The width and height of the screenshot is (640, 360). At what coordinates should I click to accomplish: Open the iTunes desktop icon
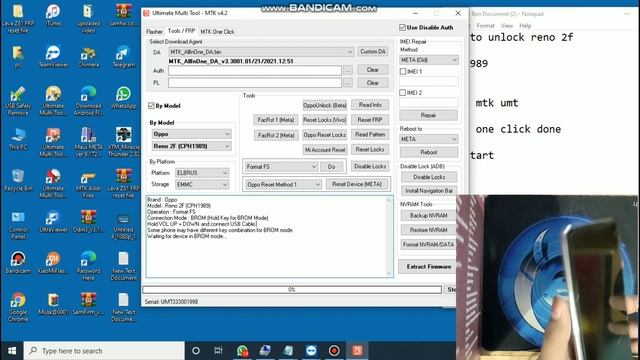(53, 16)
